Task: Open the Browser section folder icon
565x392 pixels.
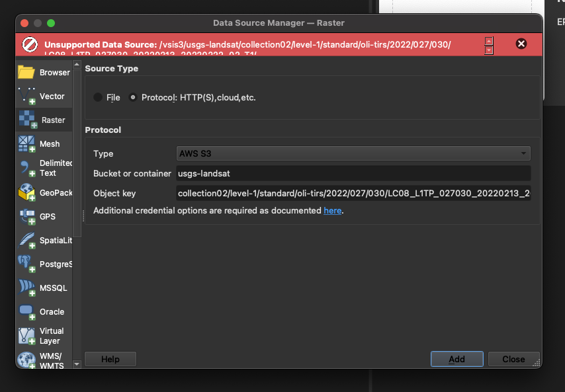Action: pyautogui.click(x=26, y=72)
